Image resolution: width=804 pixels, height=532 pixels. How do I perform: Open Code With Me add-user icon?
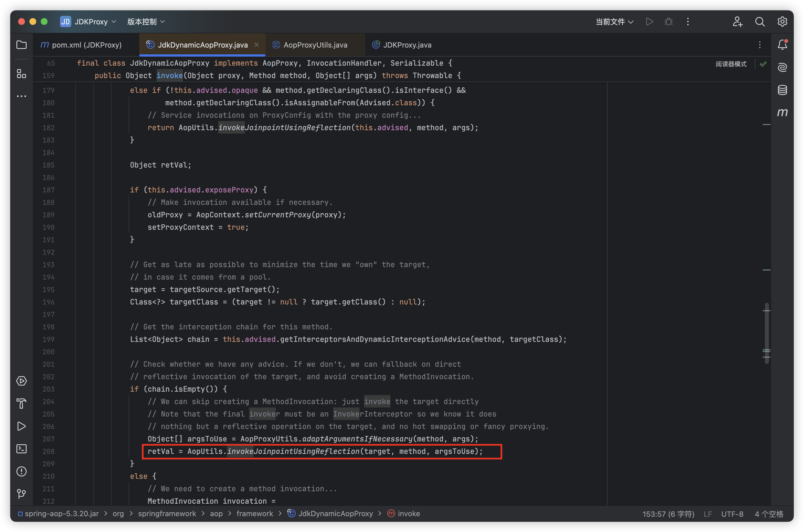tap(737, 22)
